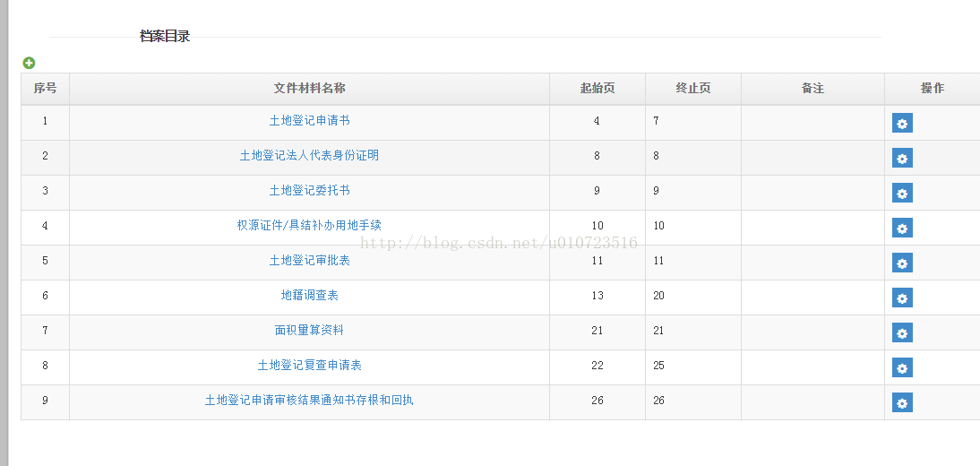Open the 地籍调查表 link
Screen dimensions: 980x466
click(x=309, y=295)
